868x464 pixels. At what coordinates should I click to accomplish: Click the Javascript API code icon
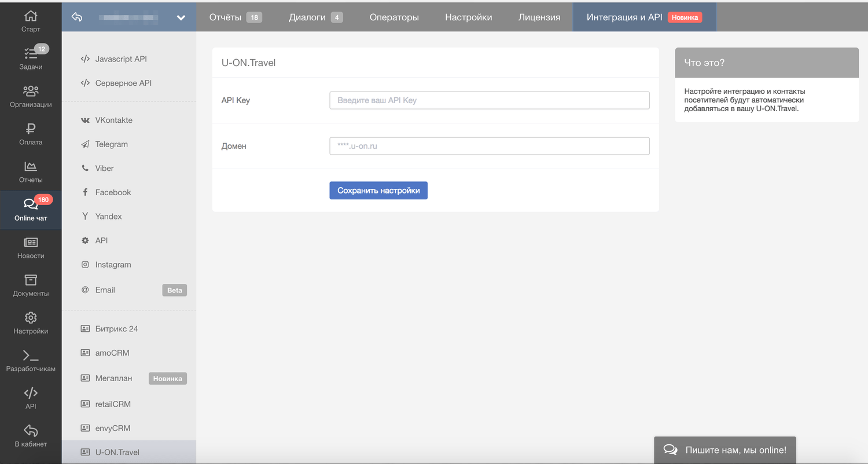click(x=85, y=59)
